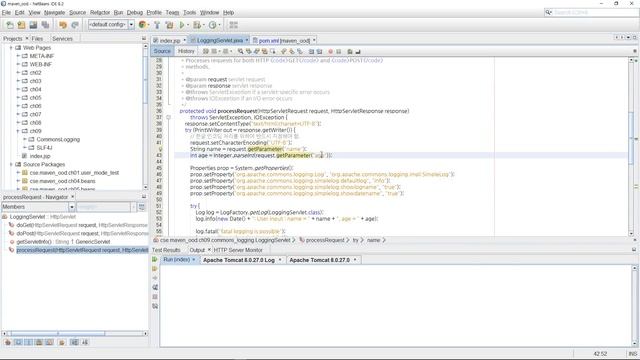
Task: Select index.jsp in project tree
Action: point(40,156)
